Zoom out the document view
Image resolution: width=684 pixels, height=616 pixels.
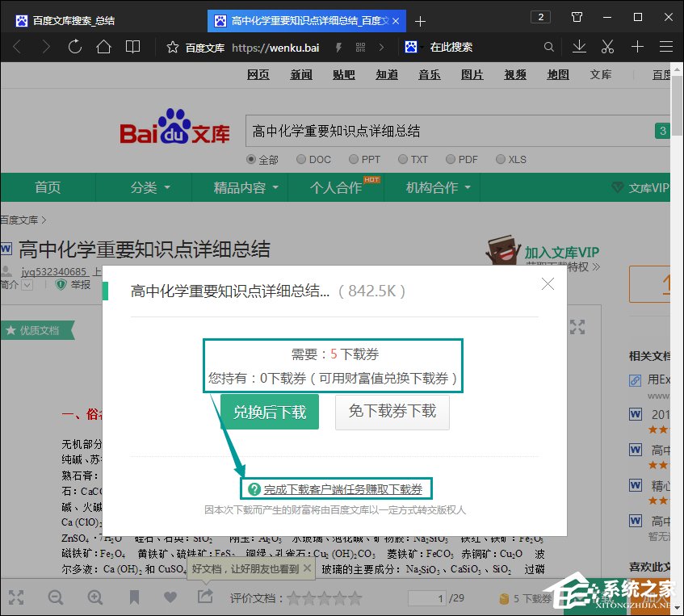[x=55, y=597]
